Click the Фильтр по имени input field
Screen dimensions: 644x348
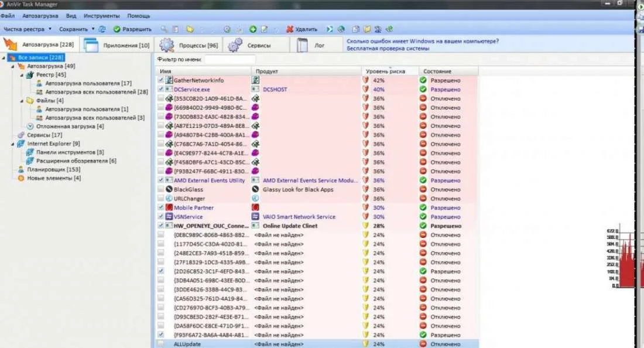(x=229, y=60)
